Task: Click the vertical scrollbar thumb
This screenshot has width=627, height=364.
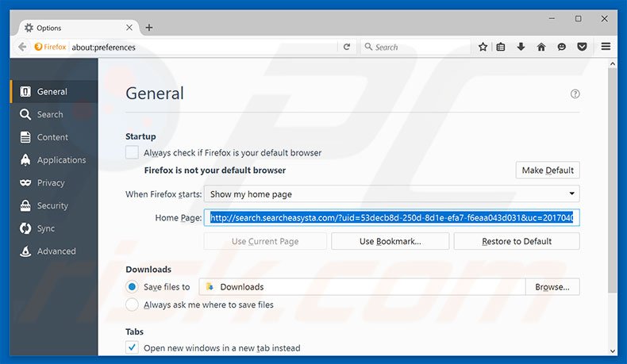Action: click(x=612, y=180)
